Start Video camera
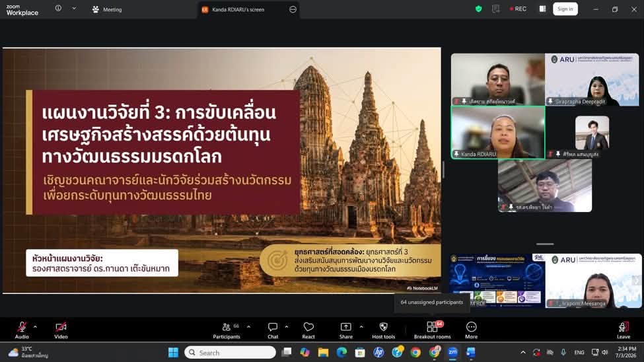The image size is (644, 362). tap(61, 330)
